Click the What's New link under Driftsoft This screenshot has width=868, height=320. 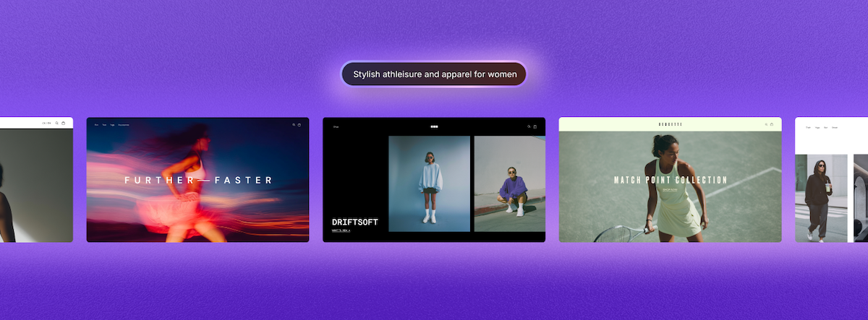(x=341, y=230)
